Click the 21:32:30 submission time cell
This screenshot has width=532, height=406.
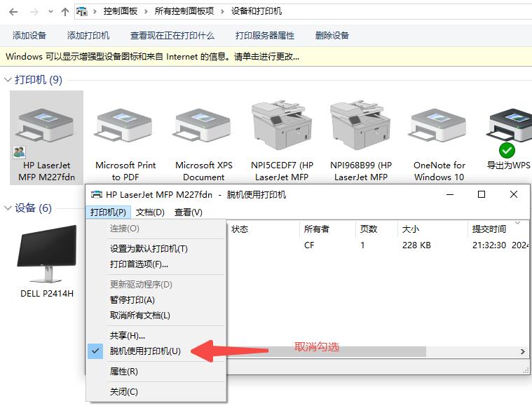click(489, 245)
